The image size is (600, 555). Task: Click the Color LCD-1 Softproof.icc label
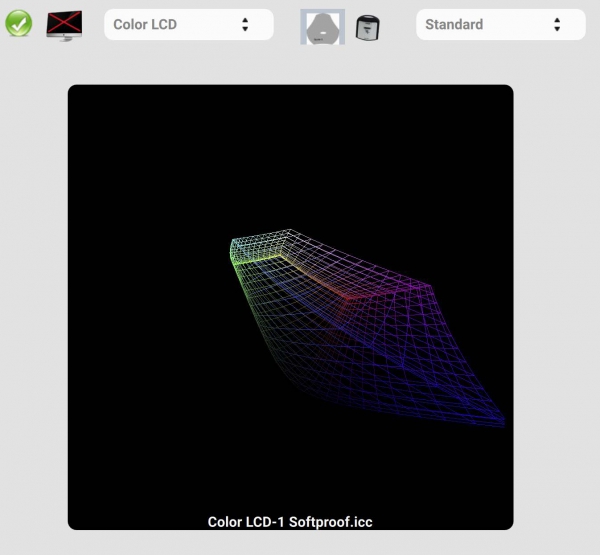290,522
